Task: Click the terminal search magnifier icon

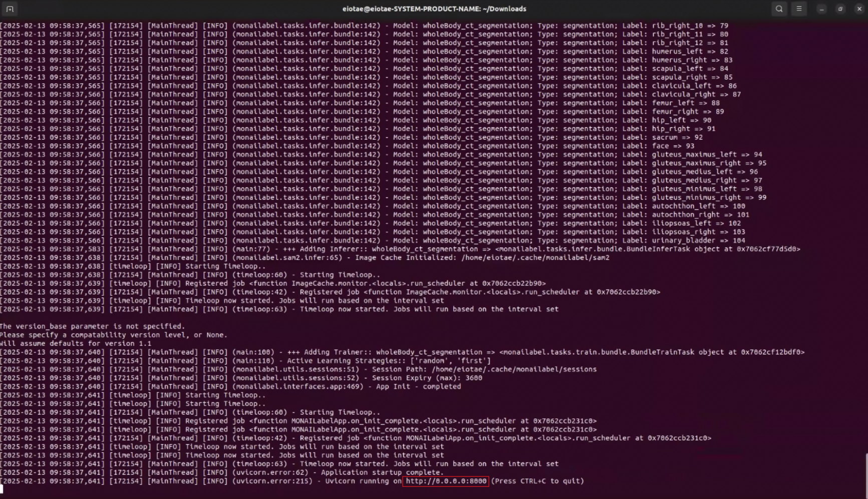Action: 779,9
